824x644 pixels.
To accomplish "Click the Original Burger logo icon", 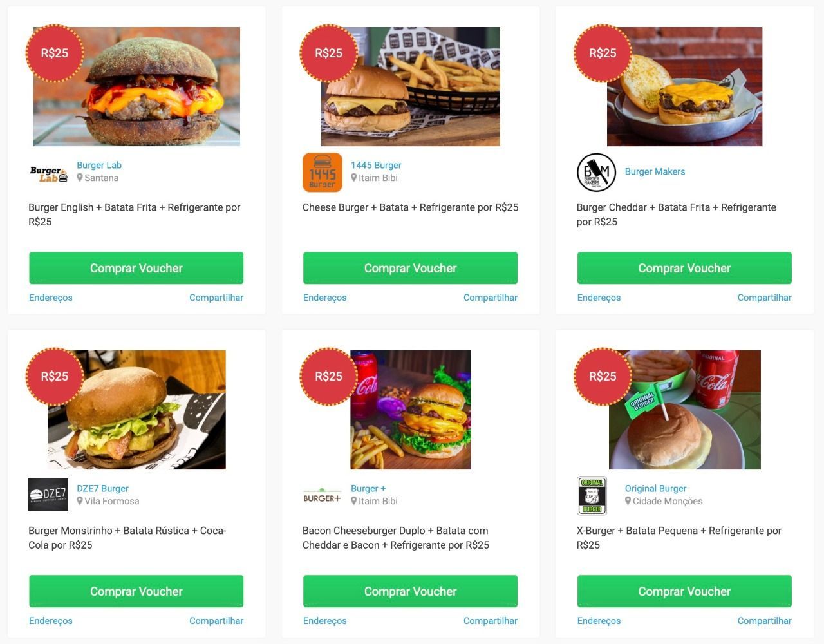I will click(x=592, y=495).
